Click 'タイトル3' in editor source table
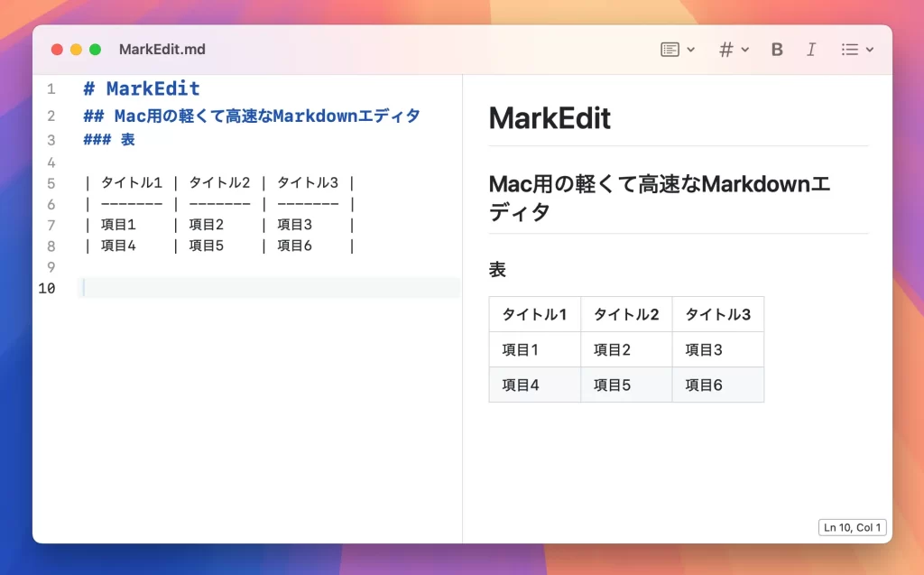Image resolution: width=924 pixels, height=575 pixels. 308,183
